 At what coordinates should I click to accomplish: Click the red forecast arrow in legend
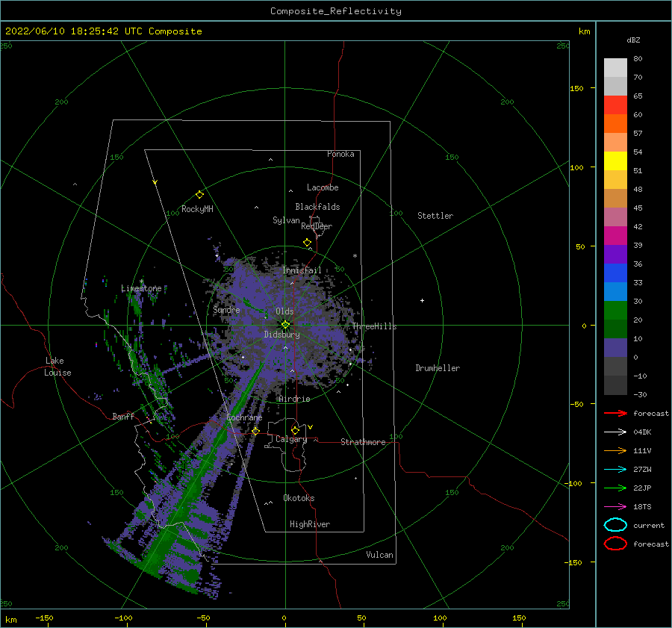(x=615, y=413)
